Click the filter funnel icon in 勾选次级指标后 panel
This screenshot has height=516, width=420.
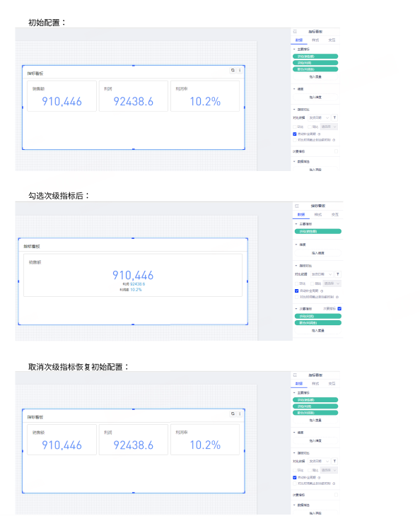click(x=338, y=274)
